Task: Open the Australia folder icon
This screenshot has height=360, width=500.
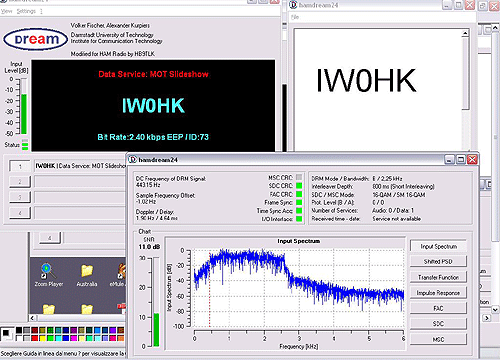Action: (87, 275)
